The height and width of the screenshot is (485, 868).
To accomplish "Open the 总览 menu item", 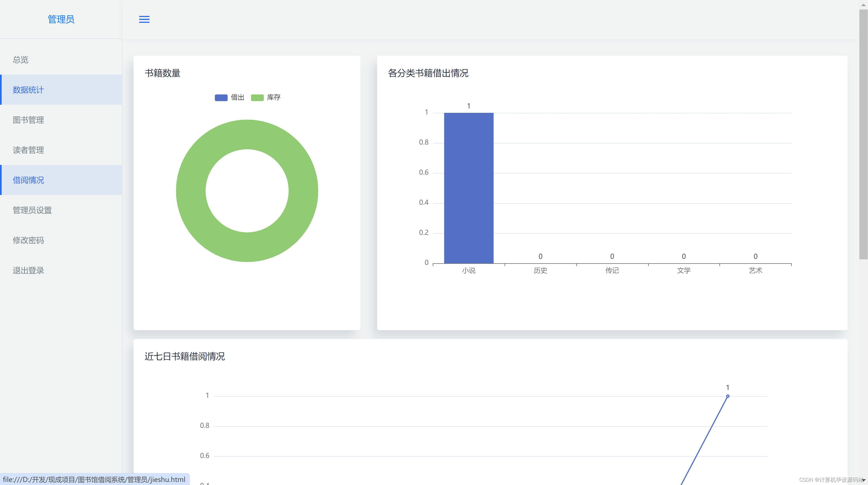I will pyautogui.click(x=21, y=60).
